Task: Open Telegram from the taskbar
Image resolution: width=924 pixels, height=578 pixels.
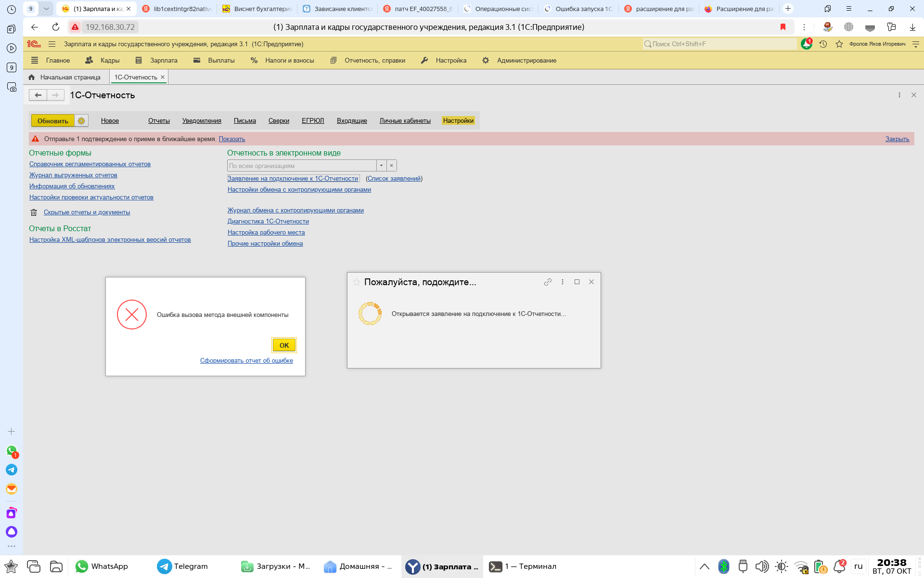Action: pos(183,566)
